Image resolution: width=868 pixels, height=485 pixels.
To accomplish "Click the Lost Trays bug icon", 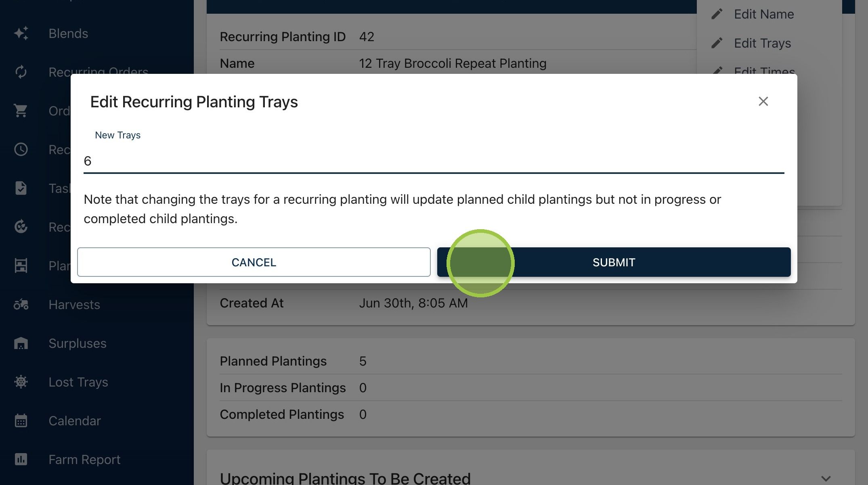I will click(21, 382).
